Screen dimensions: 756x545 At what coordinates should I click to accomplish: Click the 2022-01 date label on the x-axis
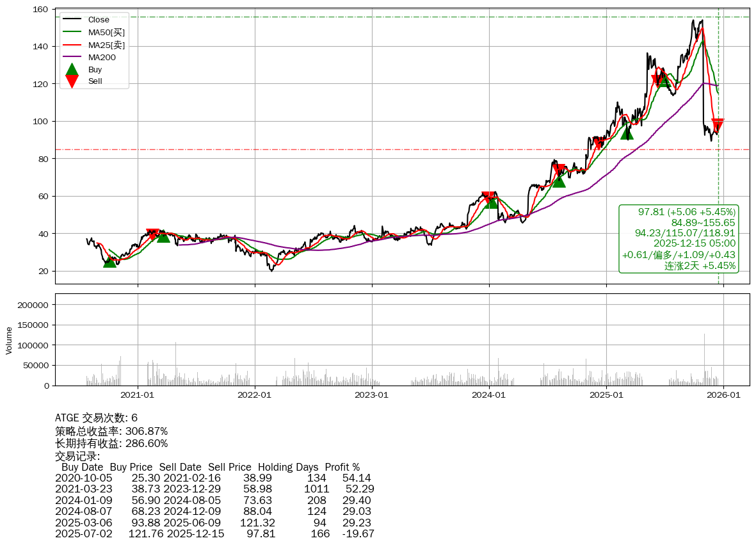(x=255, y=395)
